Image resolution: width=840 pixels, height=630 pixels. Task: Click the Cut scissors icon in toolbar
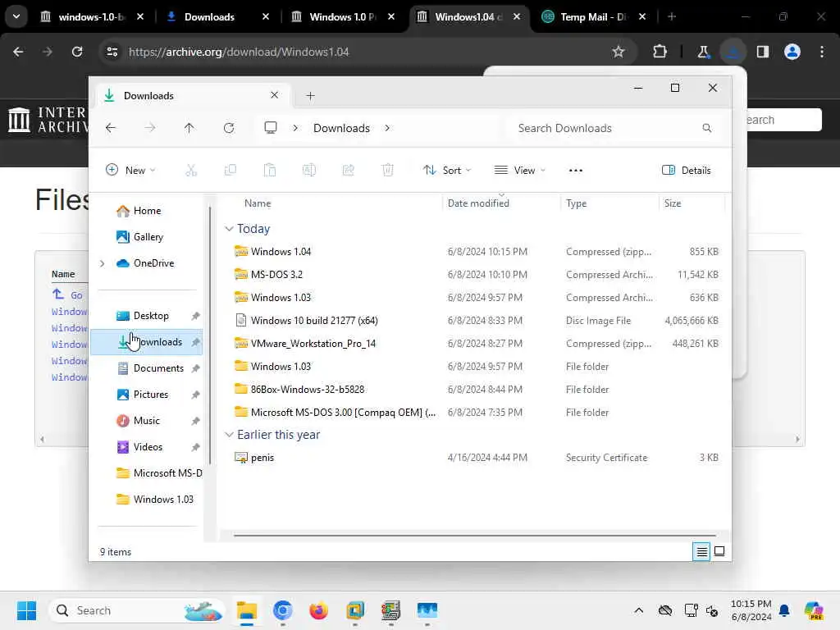pos(191,171)
